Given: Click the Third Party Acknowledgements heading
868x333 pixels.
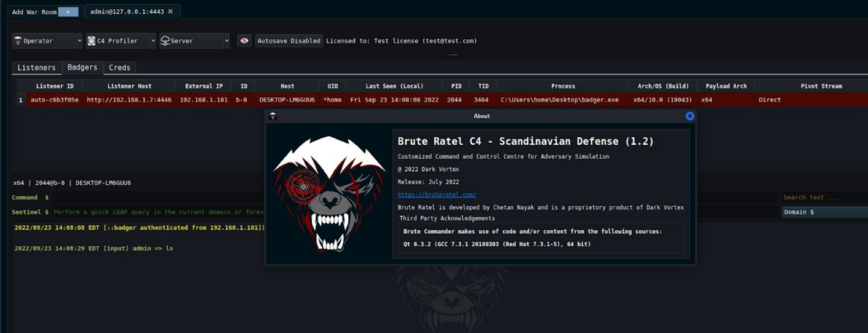Looking at the screenshot, I should tap(447, 218).
